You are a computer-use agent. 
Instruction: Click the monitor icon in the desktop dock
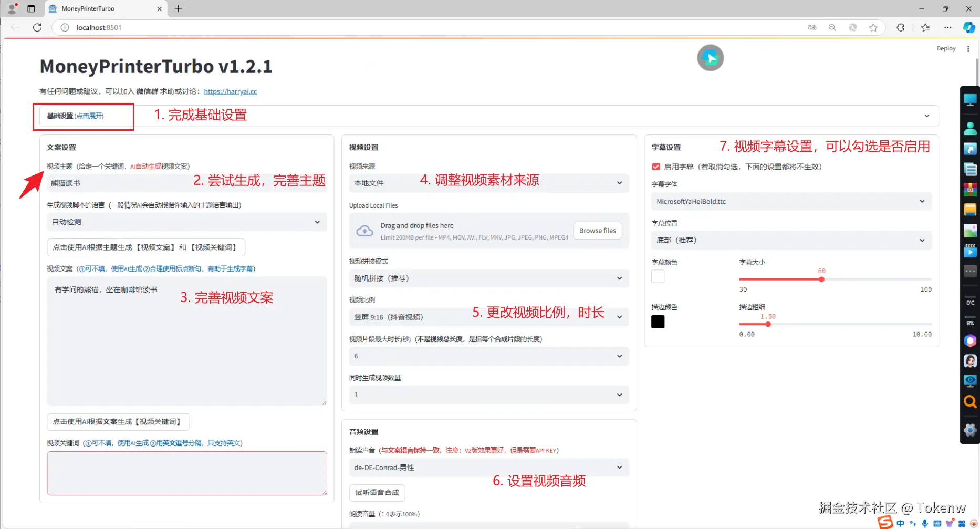[970, 99]
